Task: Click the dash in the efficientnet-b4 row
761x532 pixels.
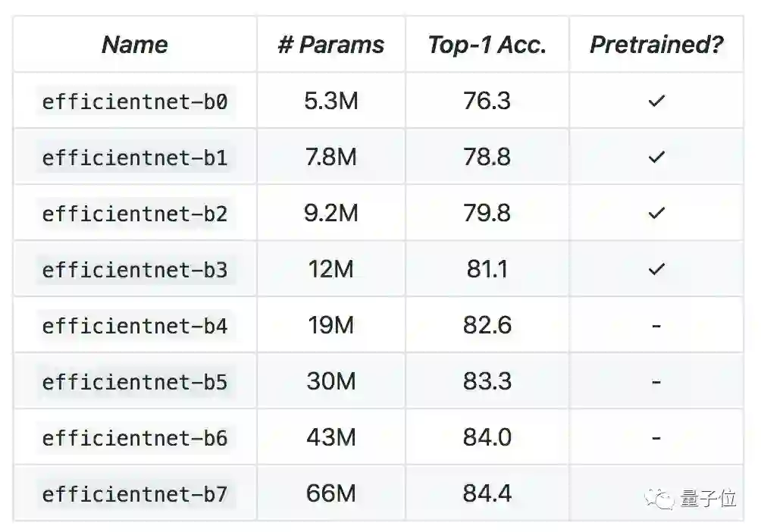Action: click(x=656, y=325)
